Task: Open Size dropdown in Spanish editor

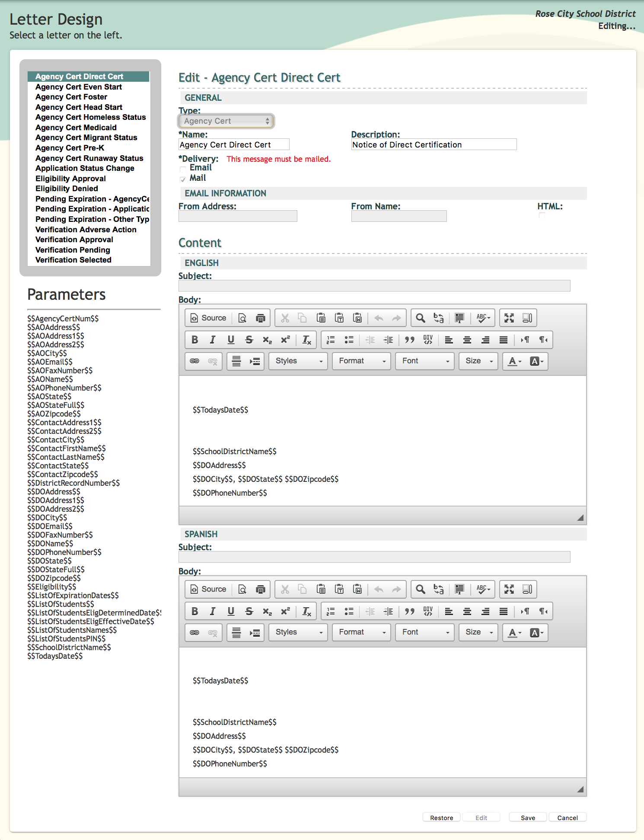Action: pos(478,632)
